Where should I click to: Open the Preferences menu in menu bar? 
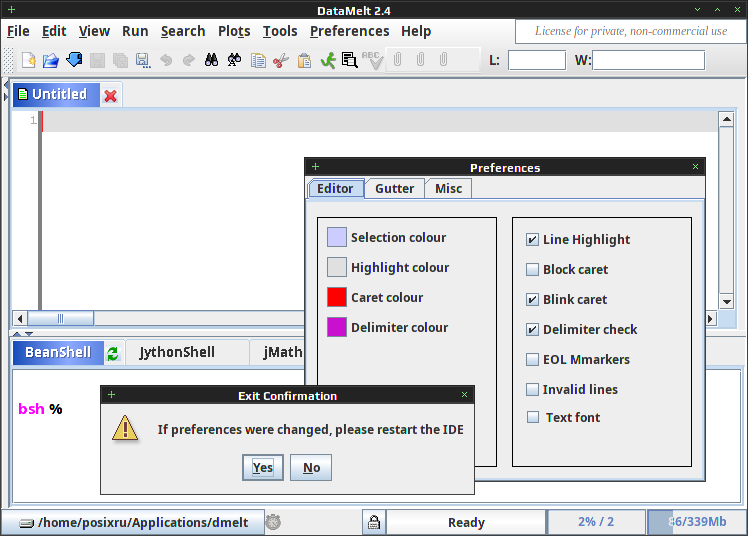point(349,31)
